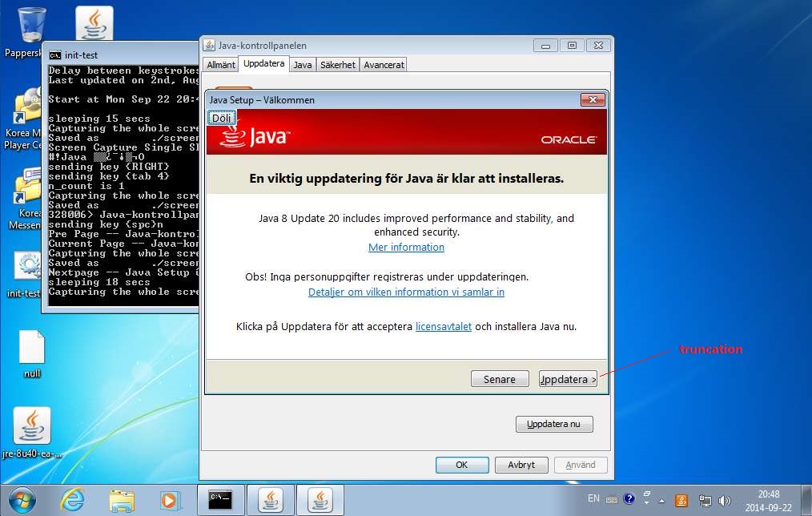Open the init-test gear desktop icon
The width and height of the screenshot is (812, 516).
tap(29, 267)
